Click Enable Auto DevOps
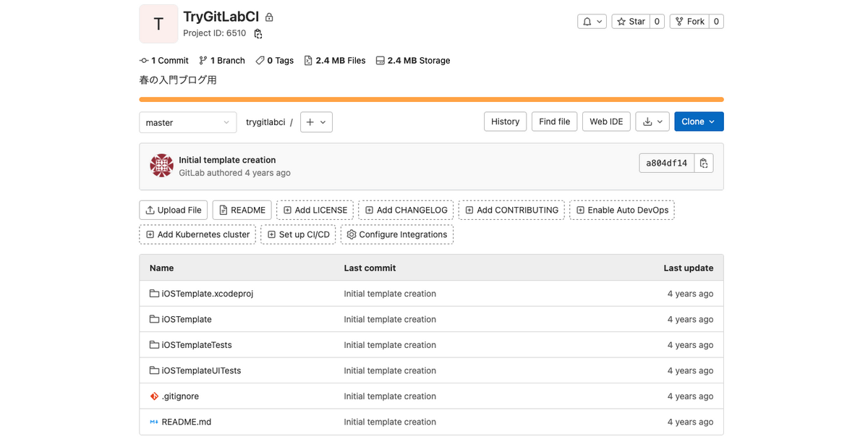Viewport: 868px width, 442px height. point(622,210)
